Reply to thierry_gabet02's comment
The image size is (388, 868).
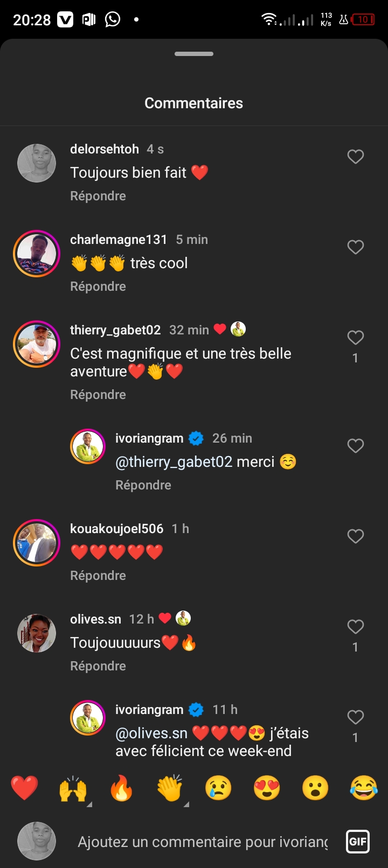pyautogui.click(x=98, y=395)
